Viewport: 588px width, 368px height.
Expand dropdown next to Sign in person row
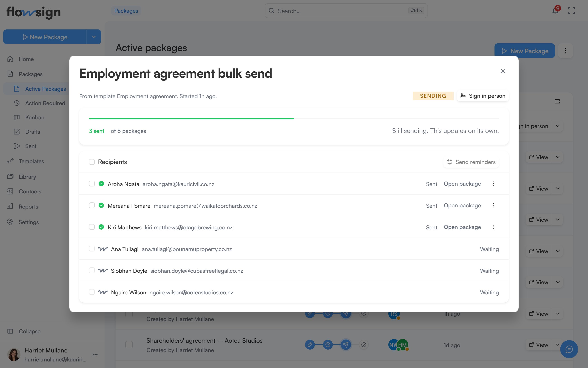pyautogui.click(x=558, y=126)
